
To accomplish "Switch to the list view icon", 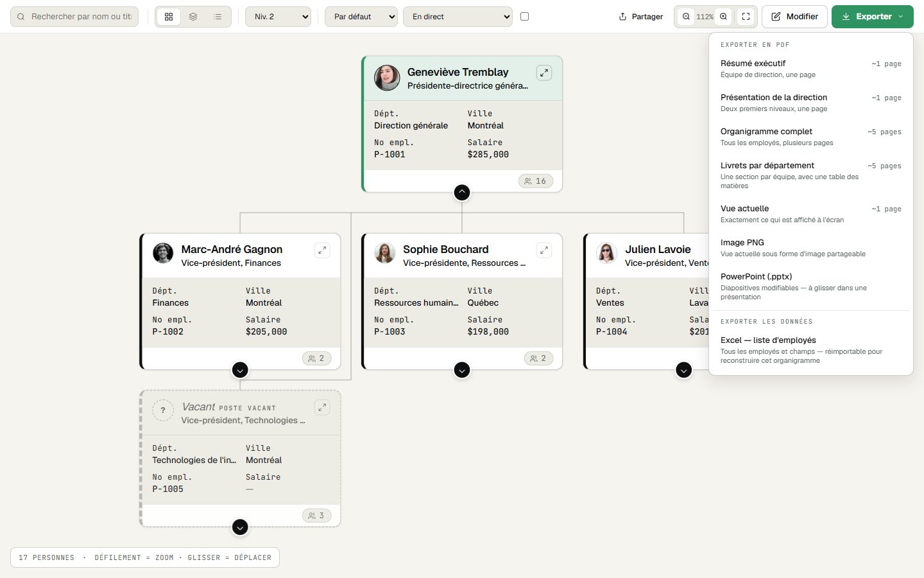I will (x=218, y=17).
